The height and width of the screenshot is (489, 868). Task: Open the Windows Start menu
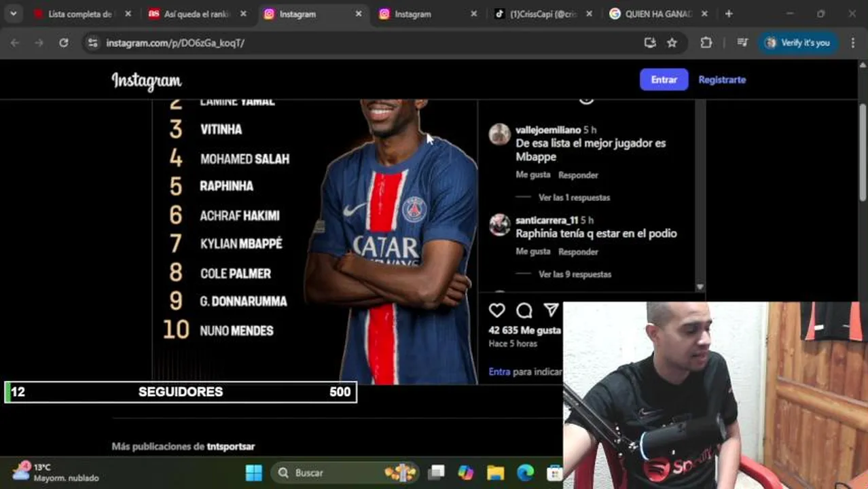click(253, 473)
